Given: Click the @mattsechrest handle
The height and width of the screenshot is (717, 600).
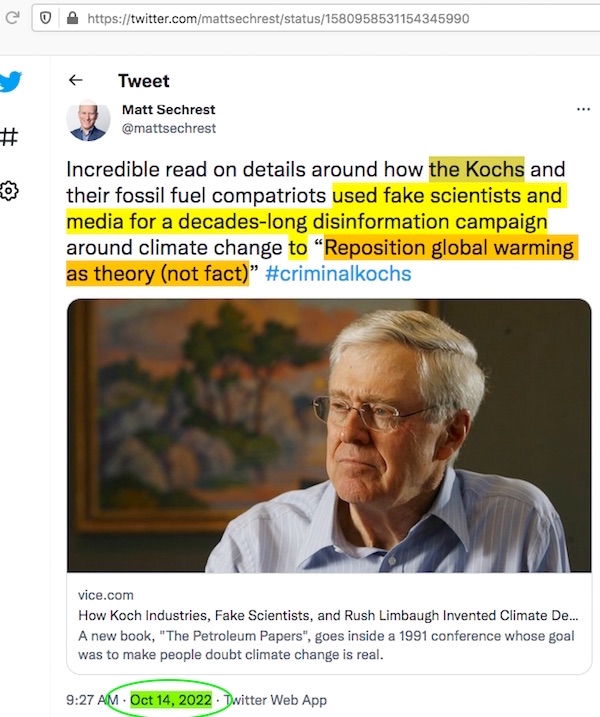Looking at the screenshot, I should click(x=168, y=128).
